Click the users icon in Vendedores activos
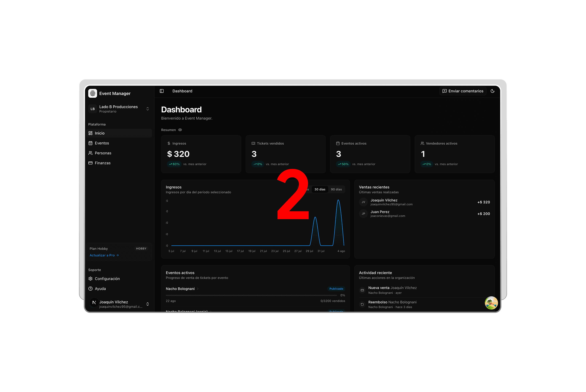This screenshot has width=586, height=392. coord(422,143)
